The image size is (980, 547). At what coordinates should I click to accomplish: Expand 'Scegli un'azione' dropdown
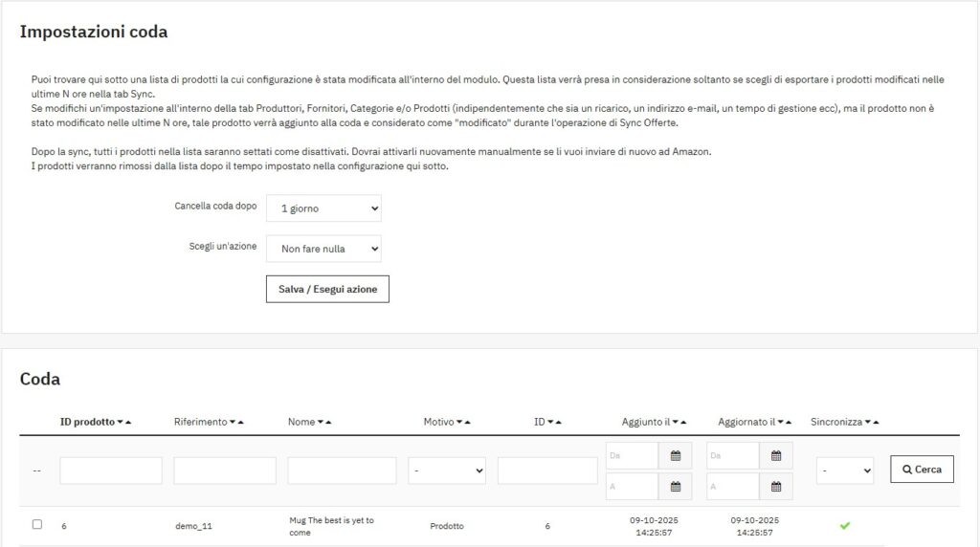(x=323, y=249)
